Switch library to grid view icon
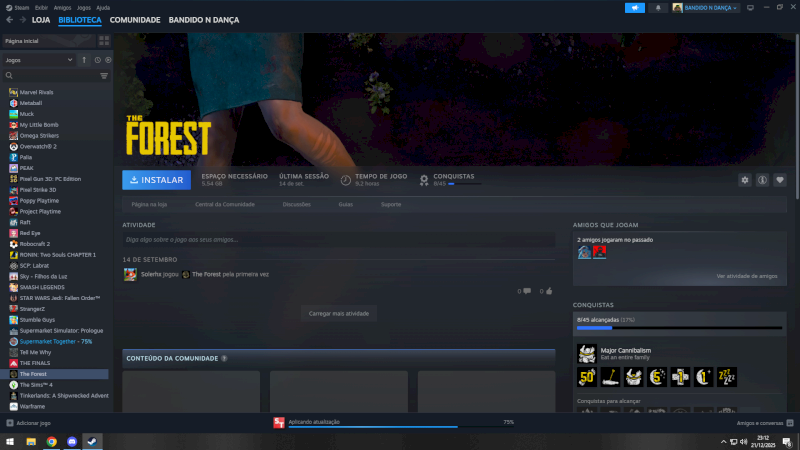This screenshot has height=450, width=800. pos(104,41)
